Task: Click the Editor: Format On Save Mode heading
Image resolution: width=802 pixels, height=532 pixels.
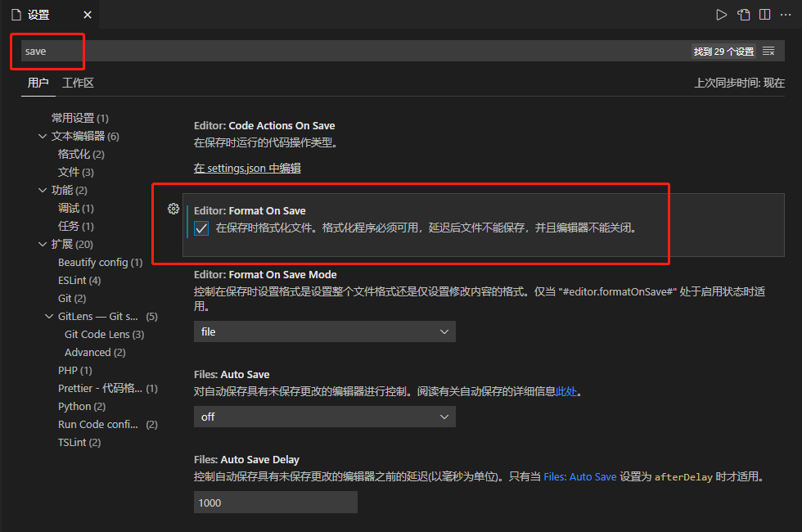Action: pyautogui.click(x=265, y=275)
